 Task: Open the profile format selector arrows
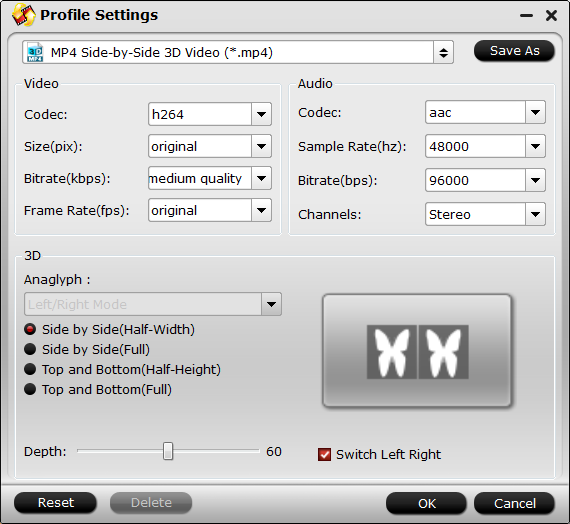tap(443, 53)
